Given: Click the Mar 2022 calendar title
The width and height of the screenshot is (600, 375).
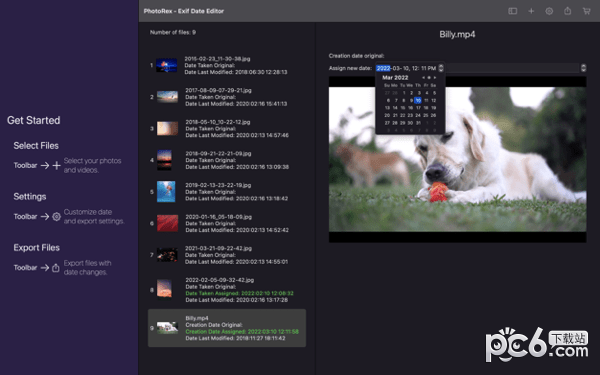Looking at the screenshot, I should click(x=395, y=78).
